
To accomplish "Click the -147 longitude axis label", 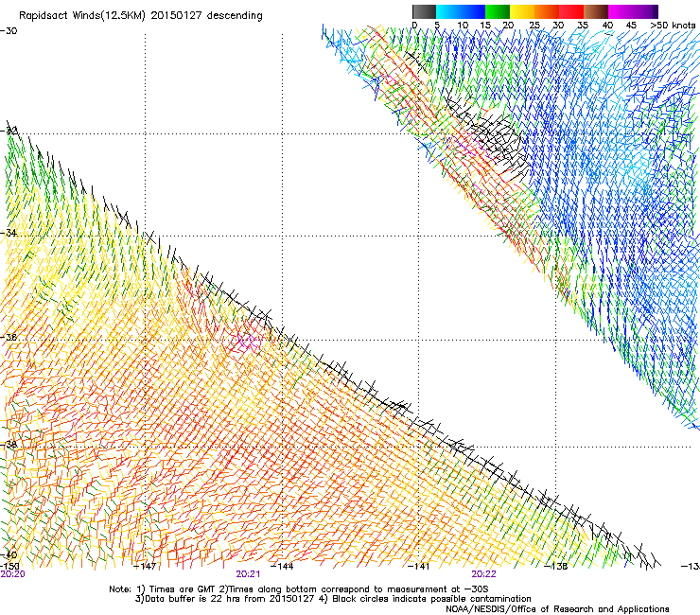I will click(145, 567).
